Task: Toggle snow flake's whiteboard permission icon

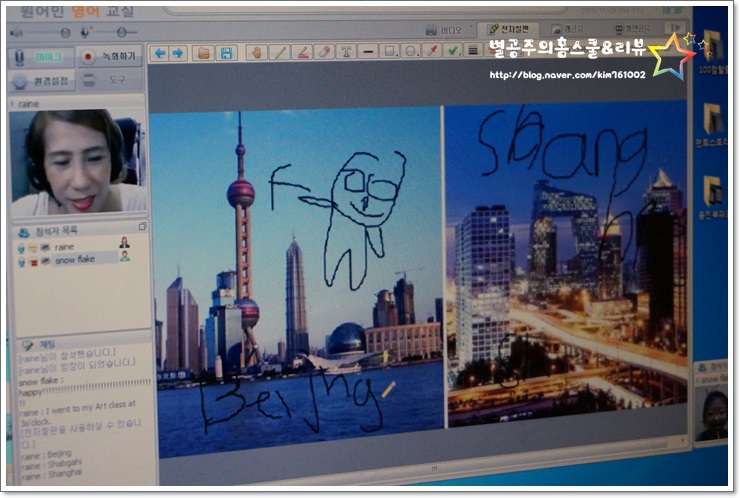Action: [45, 261]
